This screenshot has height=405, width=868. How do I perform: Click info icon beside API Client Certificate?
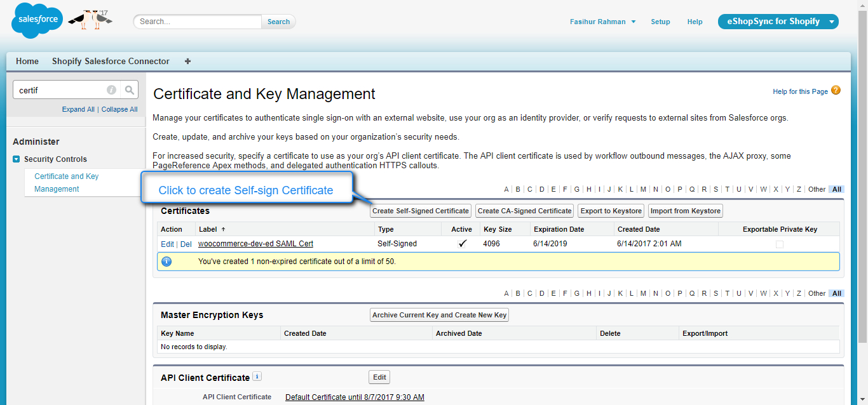(x=257, y=376)
